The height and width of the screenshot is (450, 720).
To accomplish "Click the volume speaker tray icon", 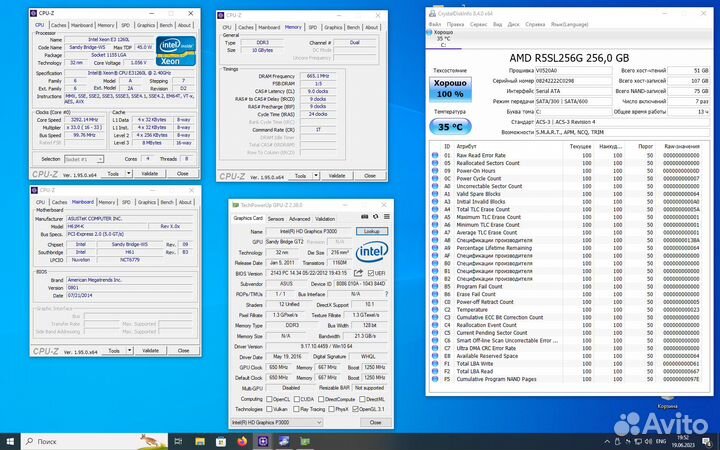I will [x=648, y=441].
